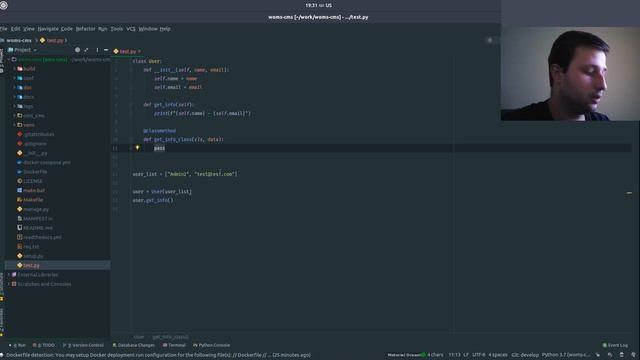The image size is (640, 360).
Task: Select the build folder
Action: (x=29, y=69)
